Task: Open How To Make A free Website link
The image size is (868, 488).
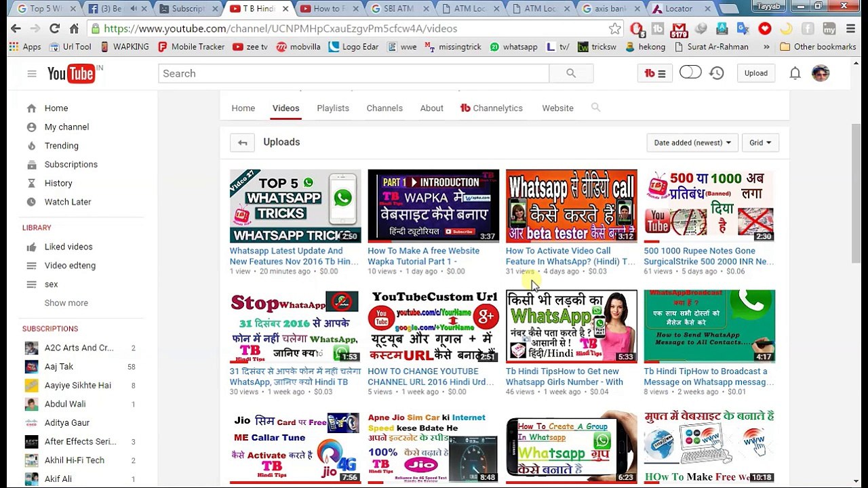Action: point(424,256)
